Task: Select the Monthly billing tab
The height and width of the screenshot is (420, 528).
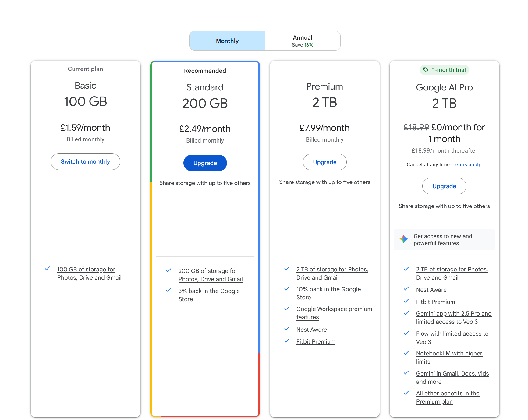Action: click(x=227, y=41)
